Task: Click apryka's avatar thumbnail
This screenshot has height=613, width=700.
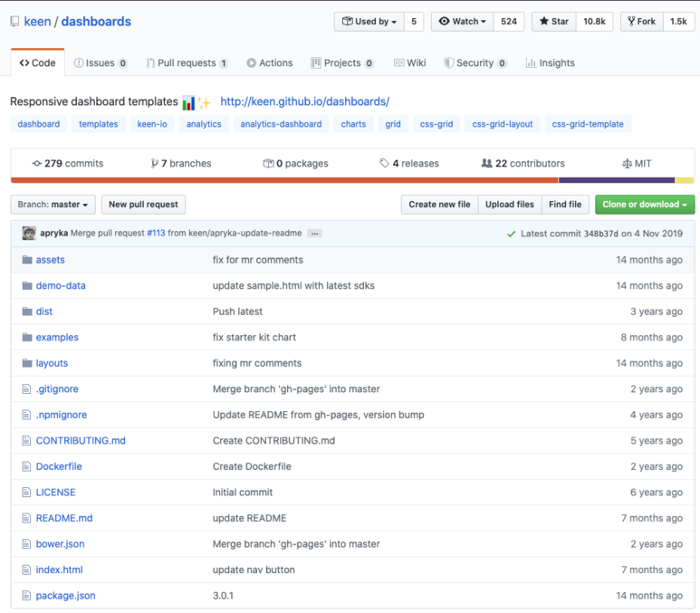Action: click(x=29, y=233)
